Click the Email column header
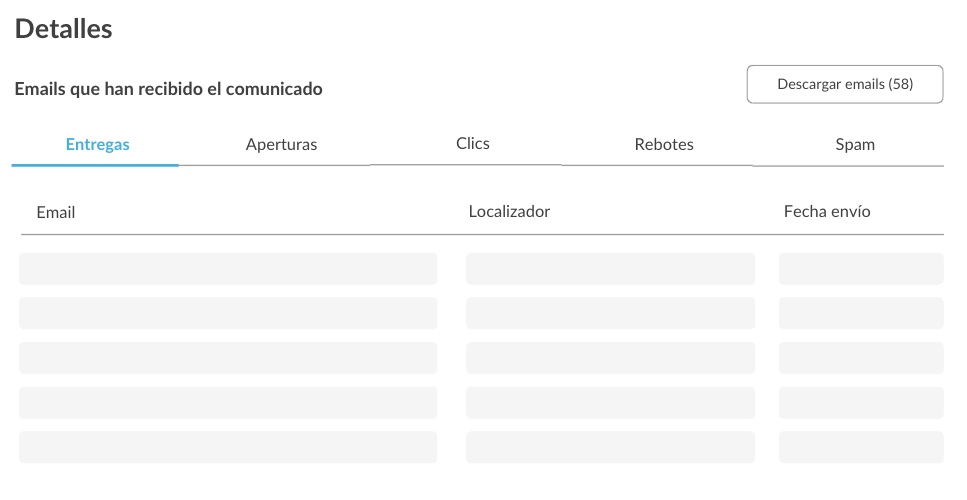Image resolution: width=967 pixels, height=500 pixels. pyautogui.click(x=56, y=213)
